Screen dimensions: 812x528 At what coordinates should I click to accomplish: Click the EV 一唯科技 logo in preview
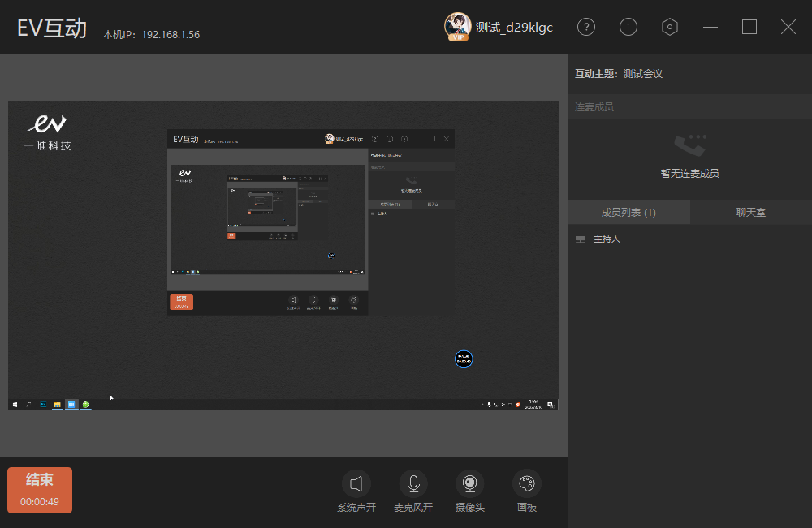click(48, 132)
